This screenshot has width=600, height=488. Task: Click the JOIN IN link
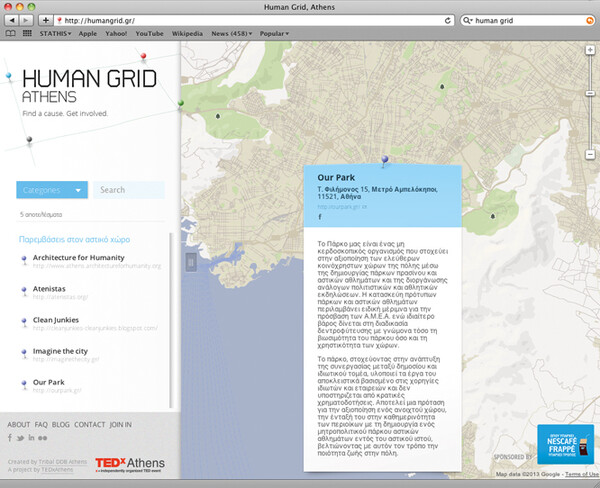(x=121, y=425)
